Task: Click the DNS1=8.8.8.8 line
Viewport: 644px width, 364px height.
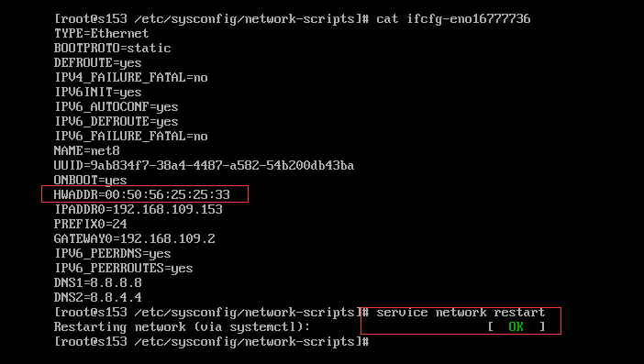Action: 98,282
